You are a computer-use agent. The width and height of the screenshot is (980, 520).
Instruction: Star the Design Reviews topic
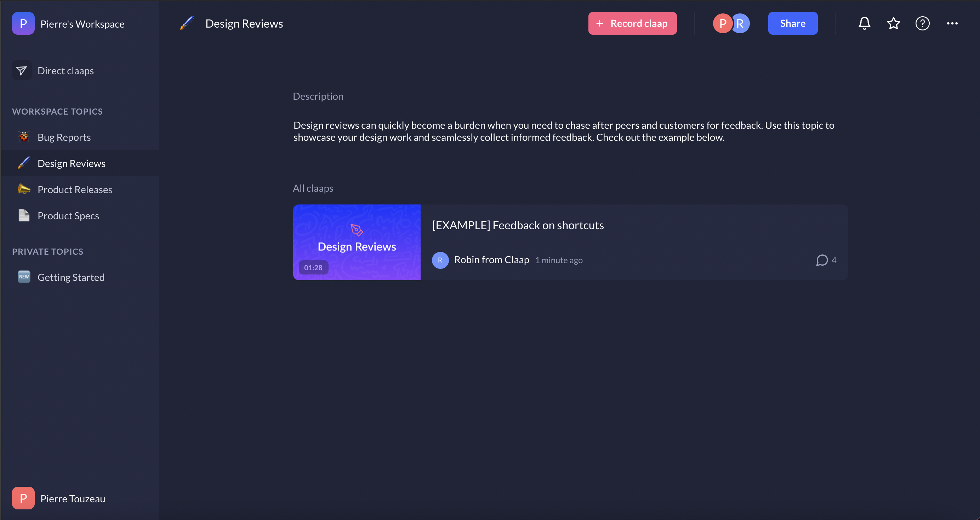[x=893, y=24]
